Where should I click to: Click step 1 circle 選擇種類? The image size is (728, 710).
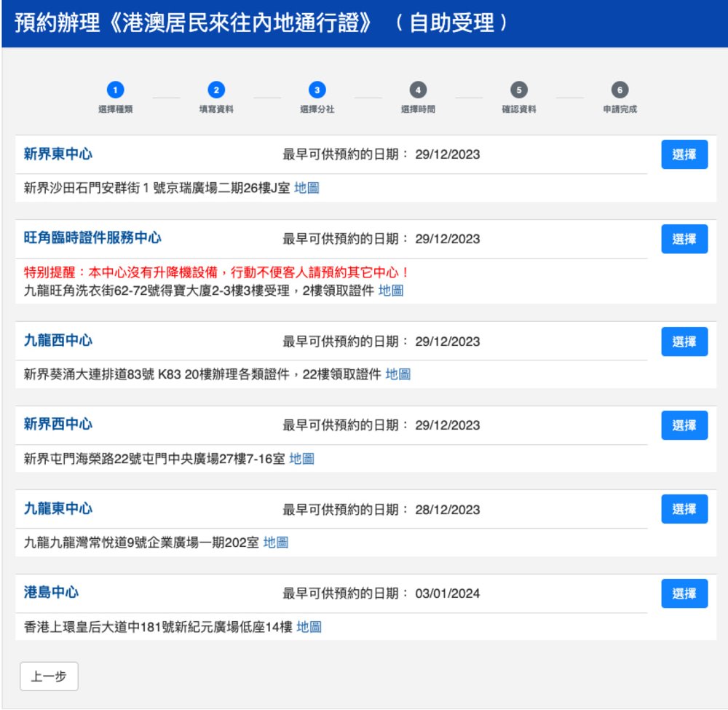pyautogui.click(x=115, y=90)
